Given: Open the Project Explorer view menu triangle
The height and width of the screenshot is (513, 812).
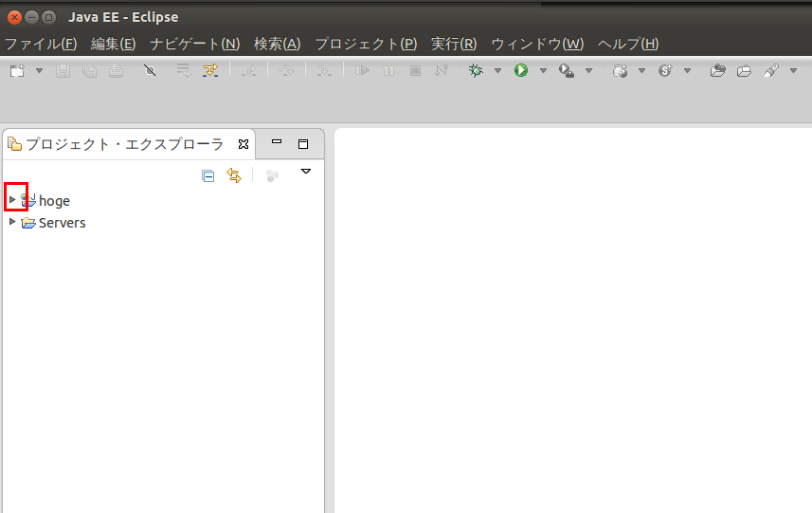Looking at the screenshot, I should click(305, 171).
